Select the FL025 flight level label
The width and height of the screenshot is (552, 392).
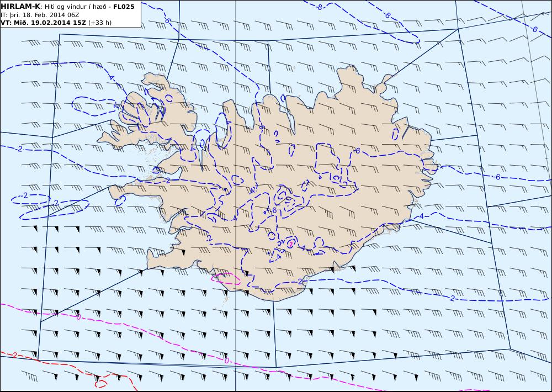click(x=124, y=7)
